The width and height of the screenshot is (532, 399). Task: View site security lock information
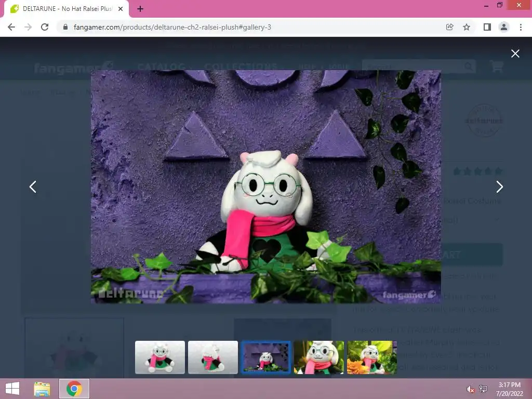coord(65,27)
